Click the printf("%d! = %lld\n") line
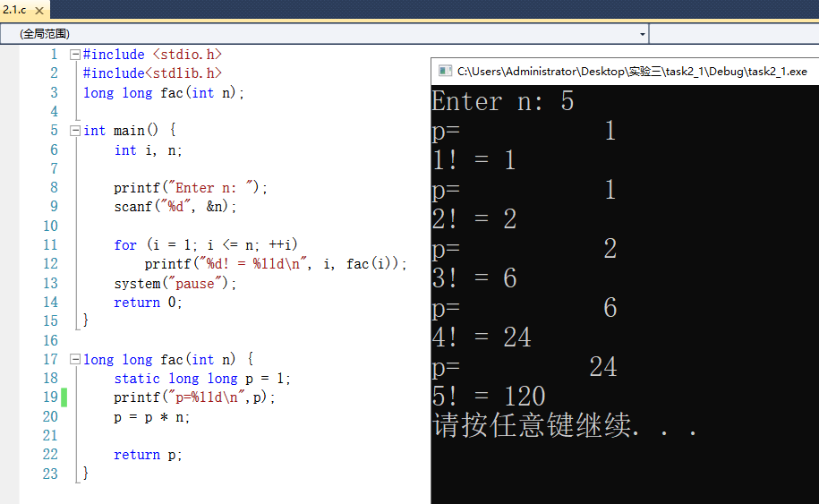Screen dimensions: 819x504 tap(276, 264)
